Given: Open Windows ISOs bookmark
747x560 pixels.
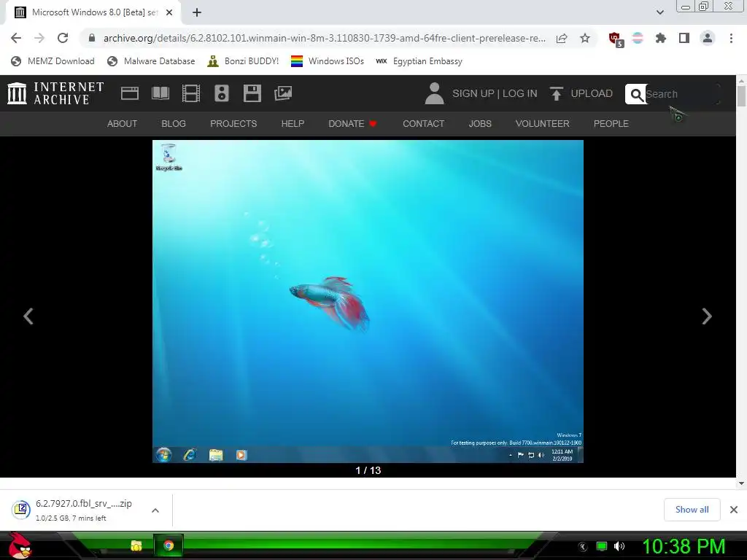Looking at the screenshot, I should [x=328, y=61].
